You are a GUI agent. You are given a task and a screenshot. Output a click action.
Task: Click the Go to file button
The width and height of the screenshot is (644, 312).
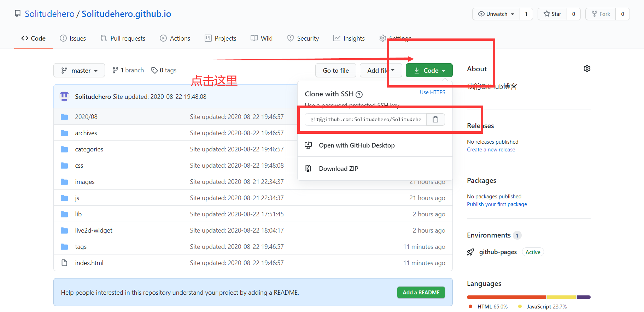(336, 70)
